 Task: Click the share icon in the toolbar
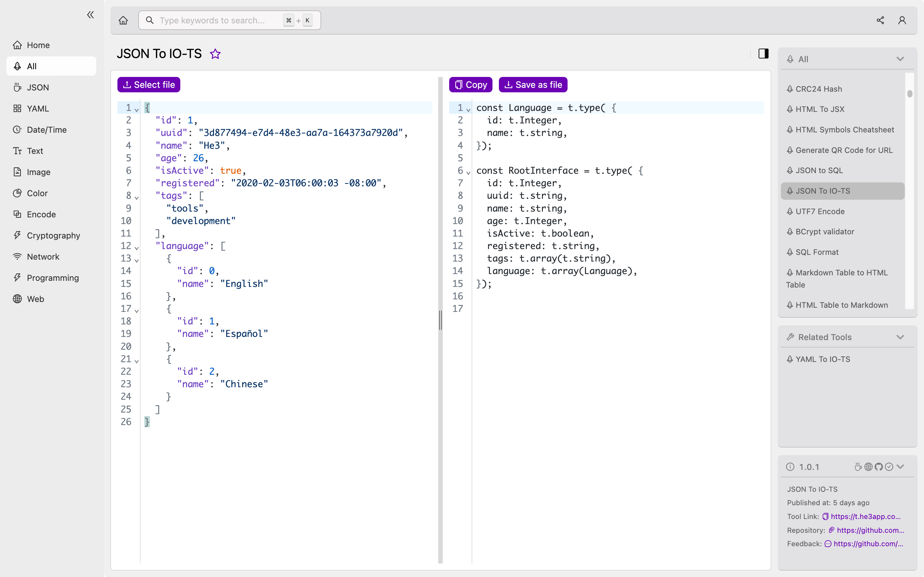tap(880, 20)
